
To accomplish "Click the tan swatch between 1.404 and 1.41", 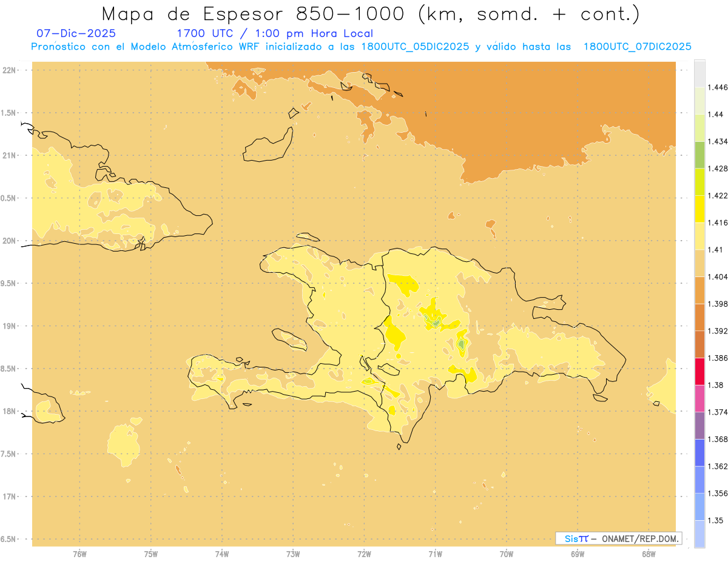I will [699, 263].
